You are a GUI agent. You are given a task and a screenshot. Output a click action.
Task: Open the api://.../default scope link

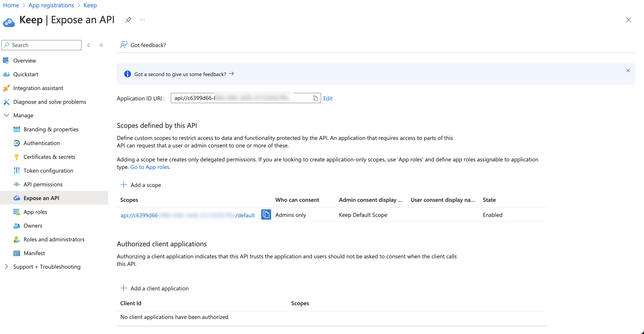pyautogui.click(x=188, y=215)
